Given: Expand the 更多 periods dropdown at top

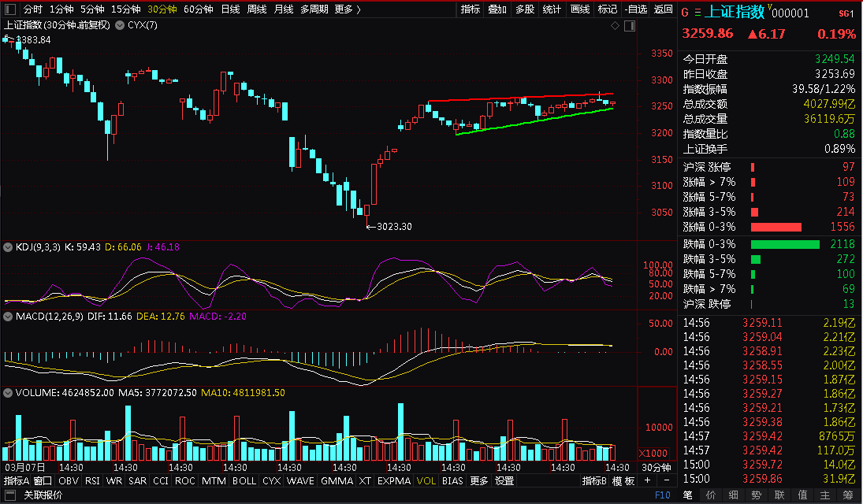Looking at the screenshot, I should (x=348, y=9).
